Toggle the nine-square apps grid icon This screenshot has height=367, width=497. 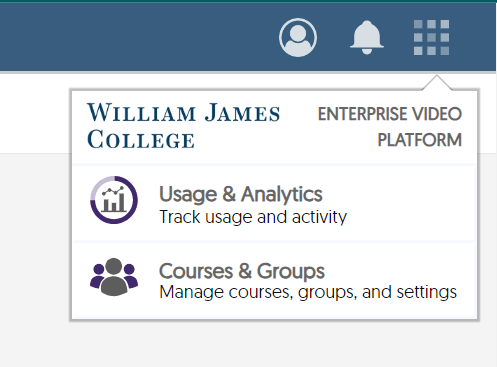(x=431, y=37)
